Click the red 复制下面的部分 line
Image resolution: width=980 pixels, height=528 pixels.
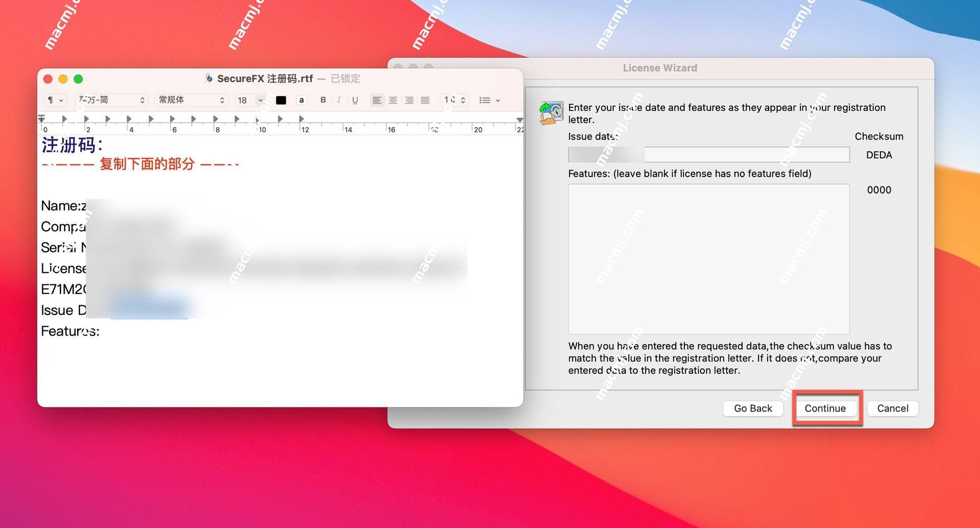[x=140, y=164]
